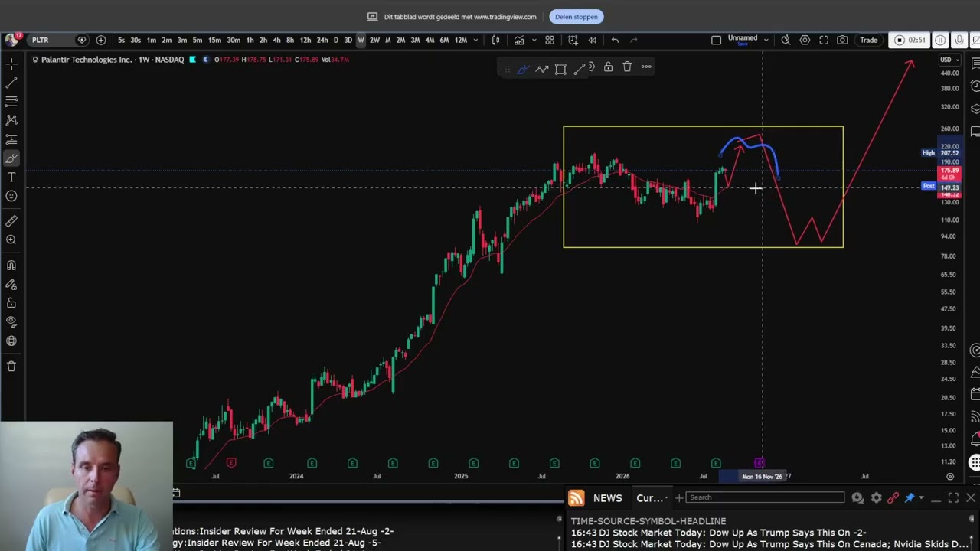
Task: Activate the ruler measure tool
Action: (x=11, y=221)
